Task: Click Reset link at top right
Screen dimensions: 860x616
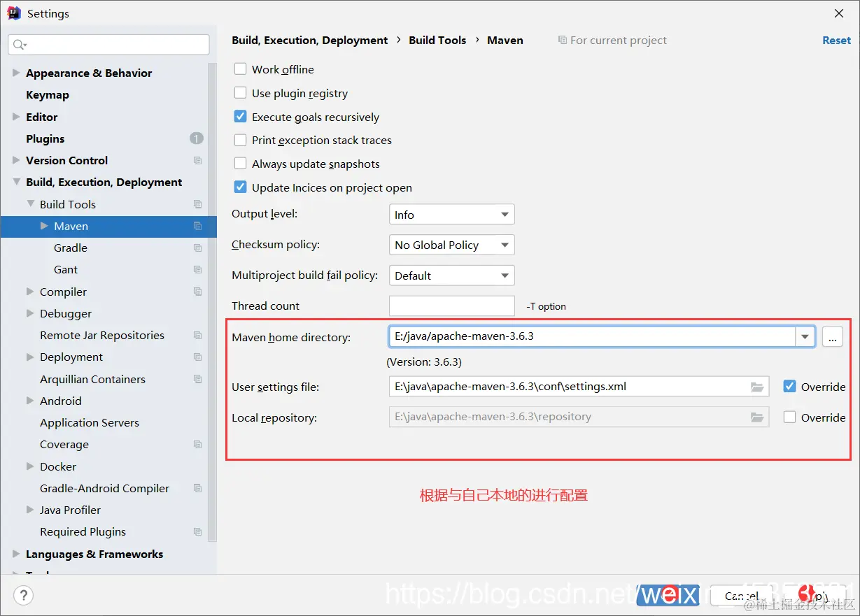Action: click(x=836, y=41)
